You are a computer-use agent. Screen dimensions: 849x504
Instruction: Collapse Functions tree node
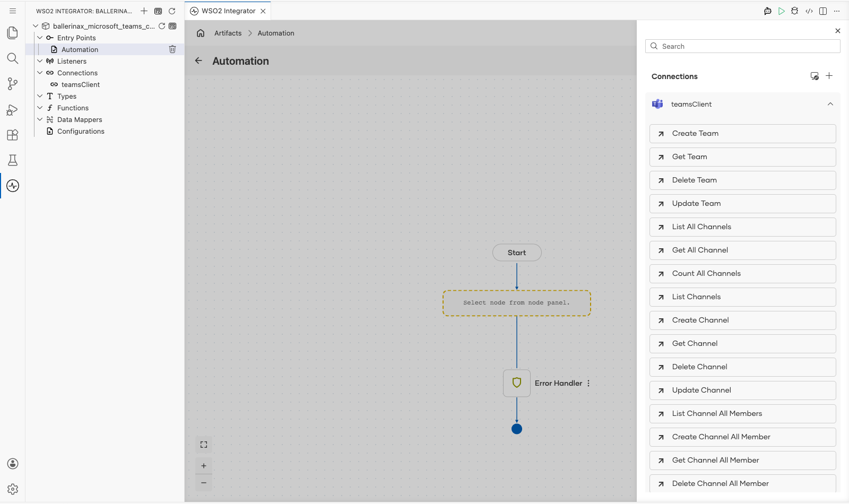click(40, 108)
